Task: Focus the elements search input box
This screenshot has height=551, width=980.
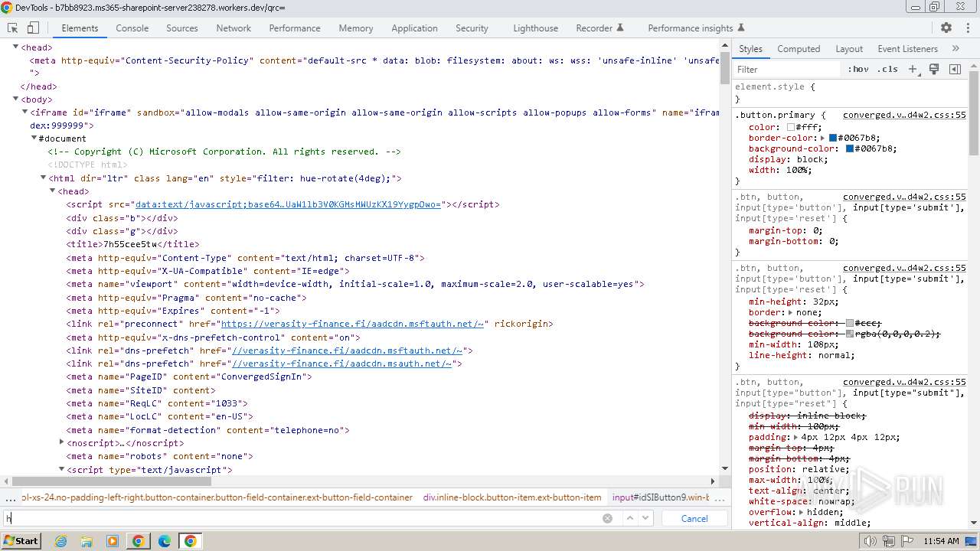Action: tap(302, 518)
